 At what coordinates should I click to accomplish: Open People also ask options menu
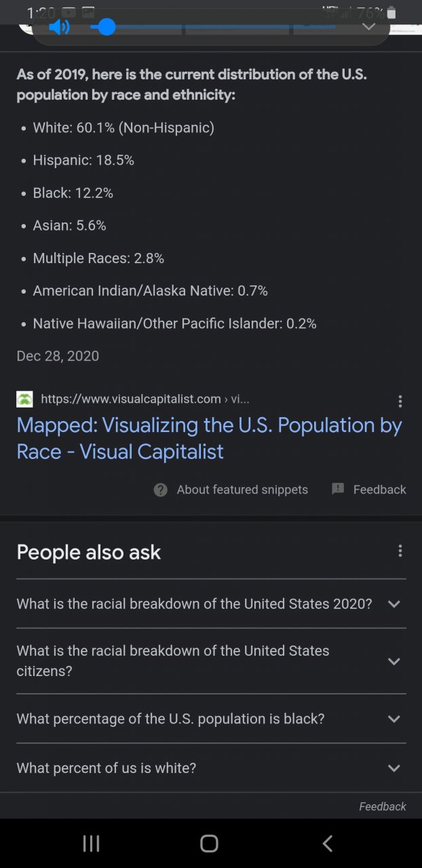[x=400, y=551]
